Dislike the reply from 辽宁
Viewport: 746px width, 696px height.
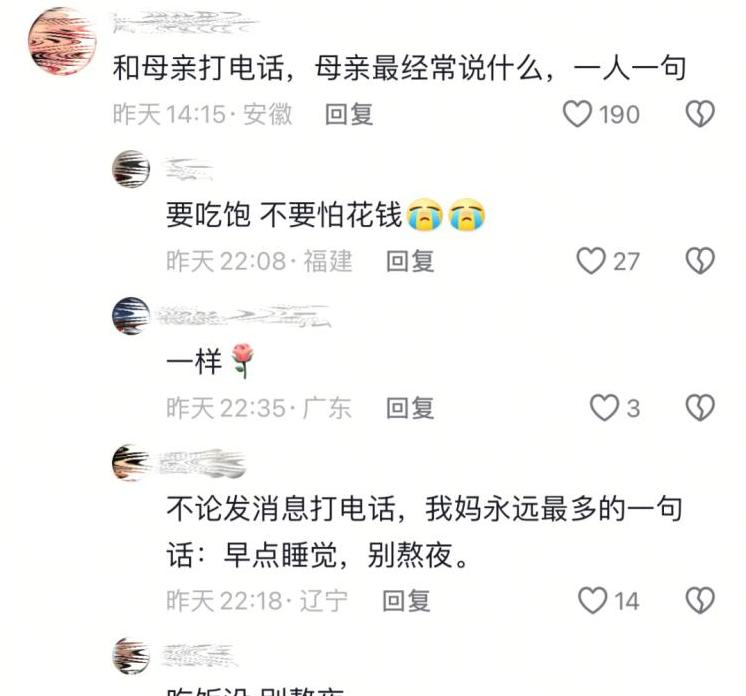point(699,600)
